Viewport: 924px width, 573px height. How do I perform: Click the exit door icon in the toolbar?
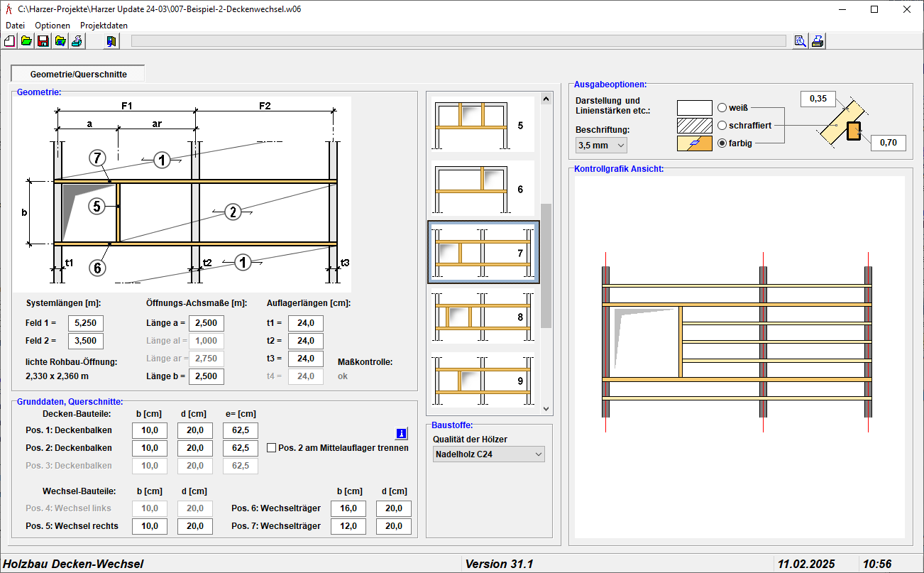click(111, 41)
